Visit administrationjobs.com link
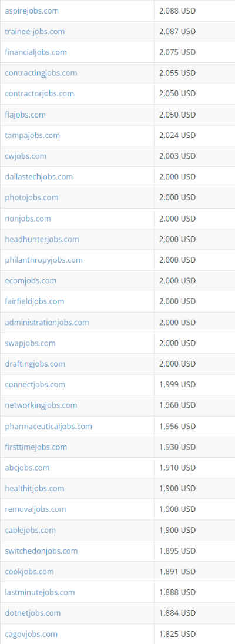The height and width of the screenshot is (644, 235). tap(47, 323)
